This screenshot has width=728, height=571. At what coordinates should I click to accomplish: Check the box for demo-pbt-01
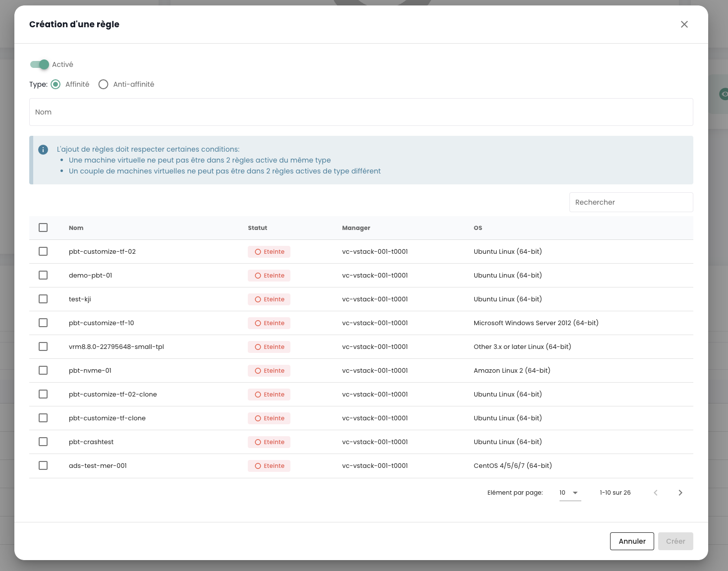pyautogui.click(x=43, y=275)
